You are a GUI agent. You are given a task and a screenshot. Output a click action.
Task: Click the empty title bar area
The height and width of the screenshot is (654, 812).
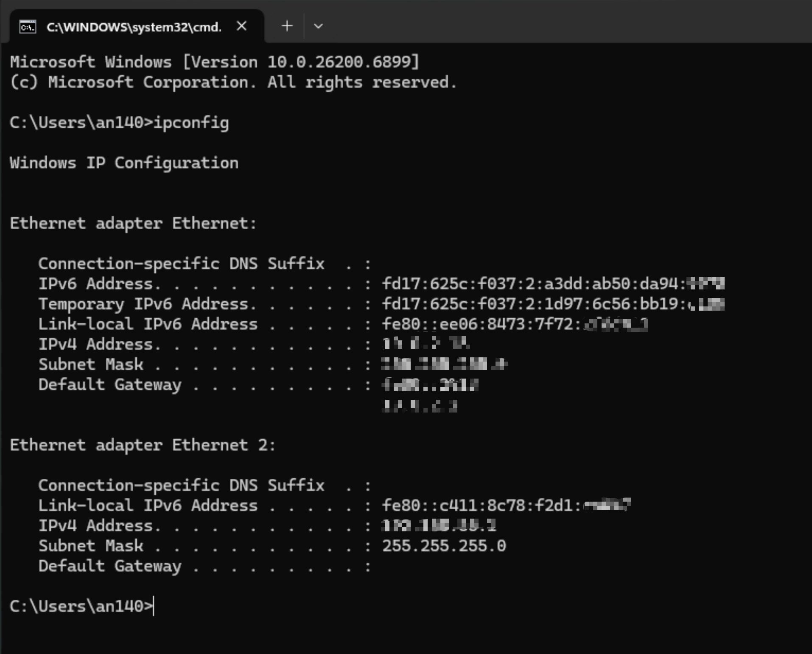(552, 21)
